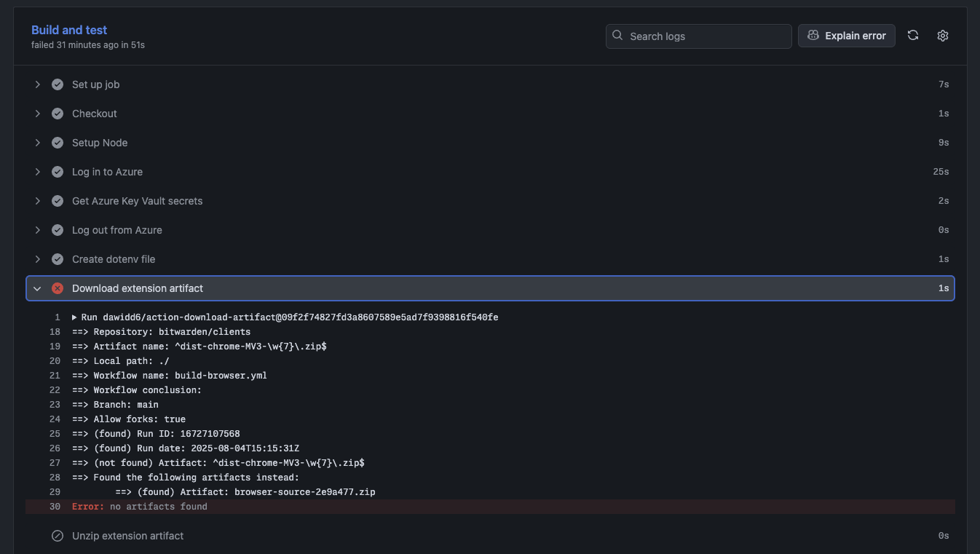Click the 9s duration of Setup Node
This screenshot has width=980, height=554.
click(944, 143)
